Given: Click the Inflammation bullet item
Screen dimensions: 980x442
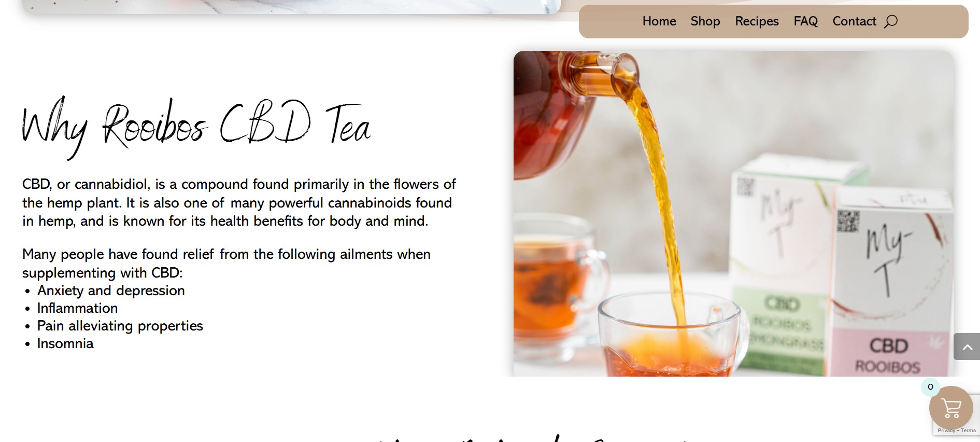Looking at the screenshot, I should pos(77,308).
